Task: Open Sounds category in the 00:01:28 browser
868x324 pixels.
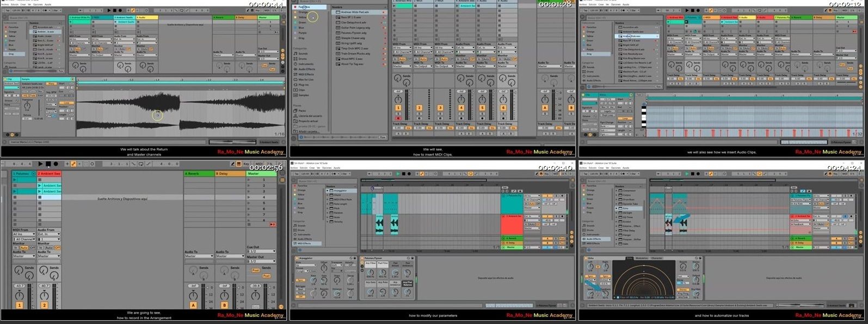Action: coord(302,54)
